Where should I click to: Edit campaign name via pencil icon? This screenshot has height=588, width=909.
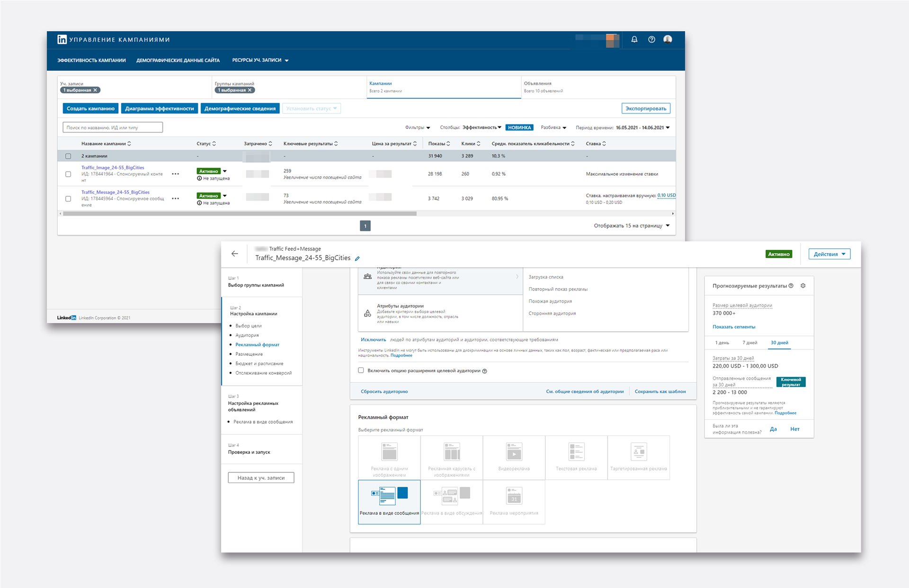(x=357, y=258)
